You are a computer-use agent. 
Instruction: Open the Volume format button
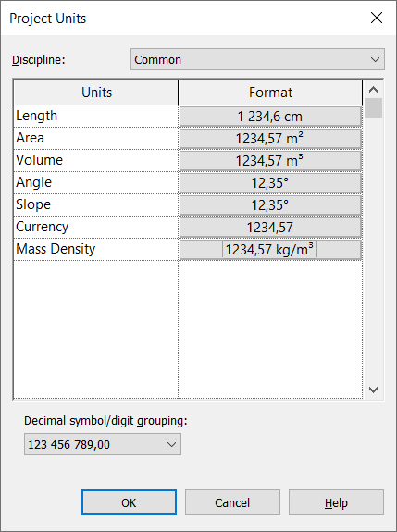click(270, 160)
